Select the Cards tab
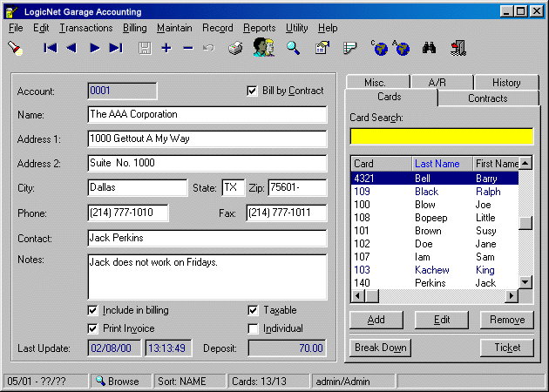Image resolution: width=549 pixels, height=392 pixels. click(391, 97)
